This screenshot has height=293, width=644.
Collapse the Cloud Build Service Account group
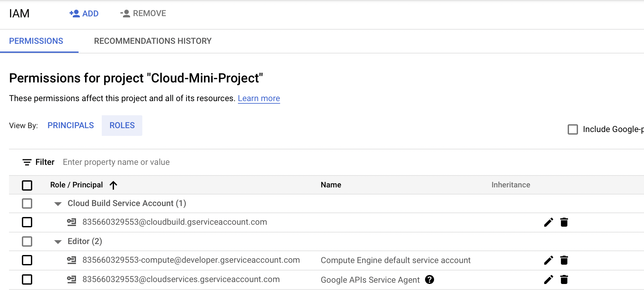(58, 204)
